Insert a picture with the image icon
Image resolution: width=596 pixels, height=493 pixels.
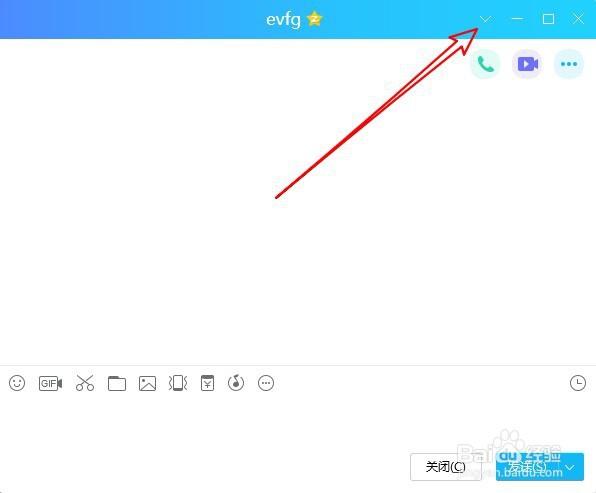click(x=147, y=383)
